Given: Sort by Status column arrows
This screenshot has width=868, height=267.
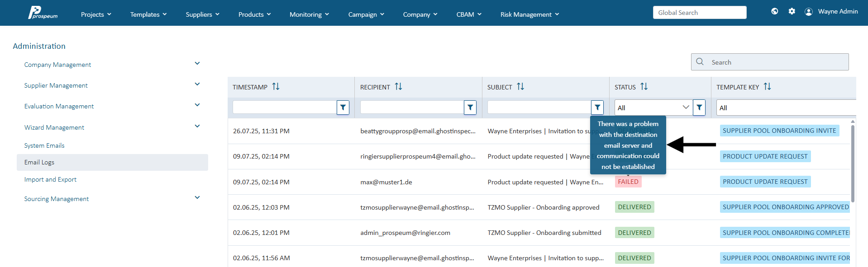Looking at the screenshot, I should (x=644, y=86).
